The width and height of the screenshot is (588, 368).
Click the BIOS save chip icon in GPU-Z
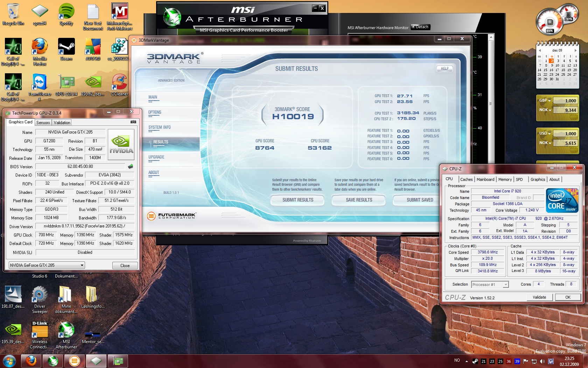(131, 166)
